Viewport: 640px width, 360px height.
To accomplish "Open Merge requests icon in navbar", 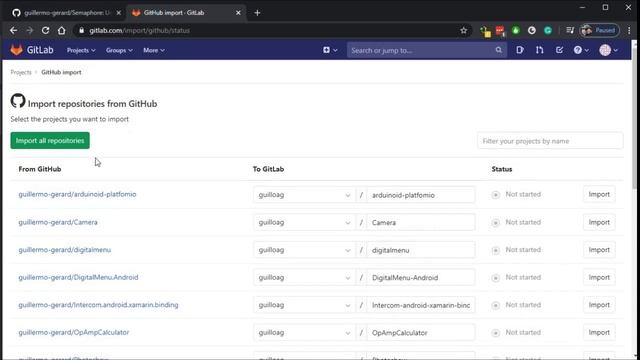I will pos(540,50).
